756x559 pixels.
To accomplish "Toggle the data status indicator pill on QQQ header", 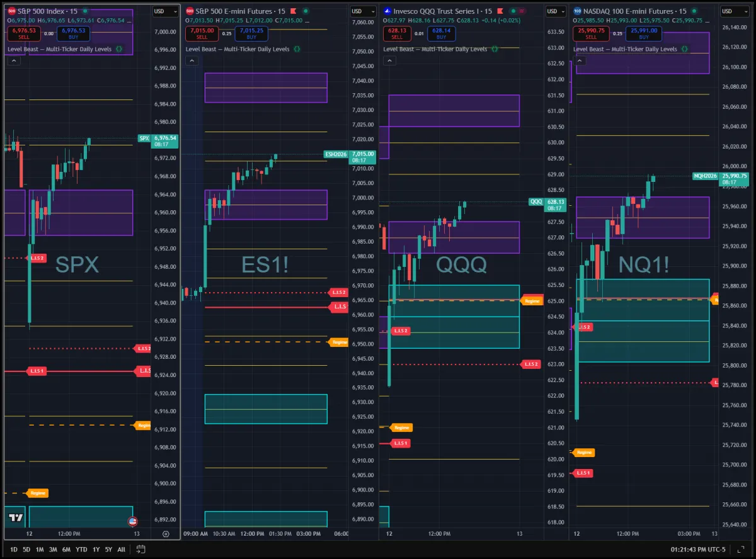I will 517,11.
